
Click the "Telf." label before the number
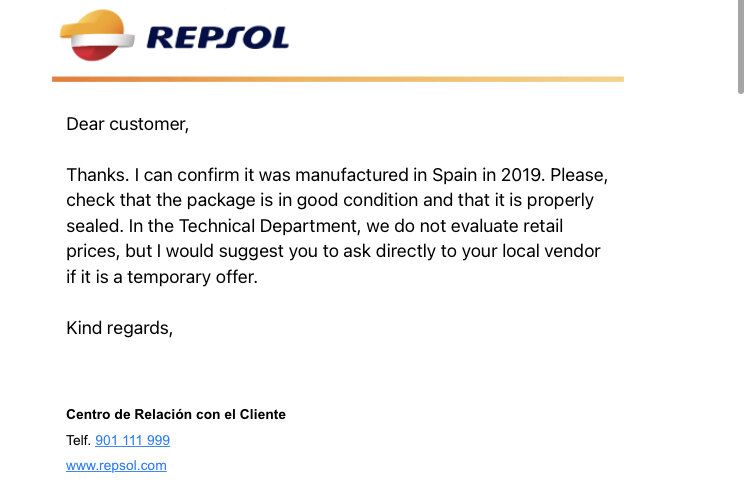(78, 440)
